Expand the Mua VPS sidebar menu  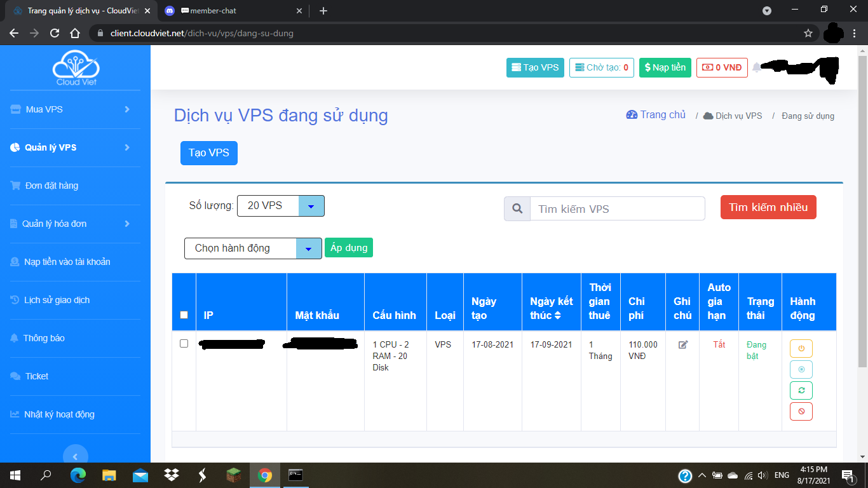75,109
